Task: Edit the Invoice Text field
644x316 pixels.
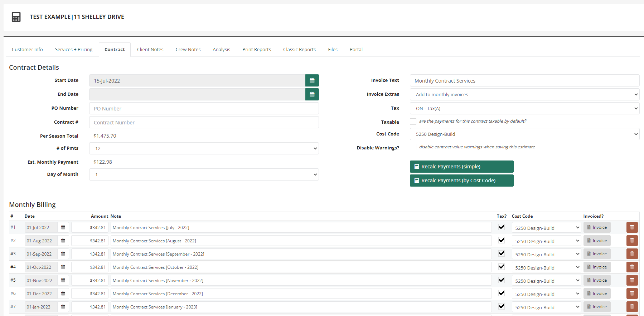Action: pos(524,80)
